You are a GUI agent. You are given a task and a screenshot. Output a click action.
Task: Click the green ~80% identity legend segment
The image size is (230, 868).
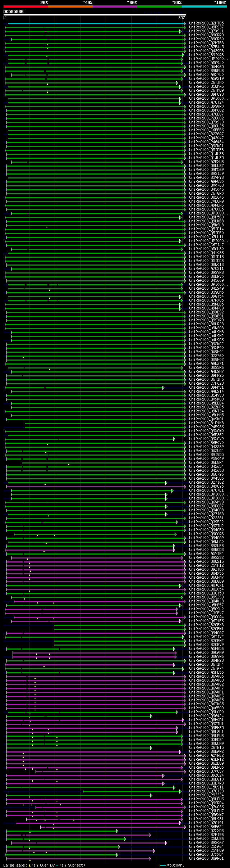(159, 6)
